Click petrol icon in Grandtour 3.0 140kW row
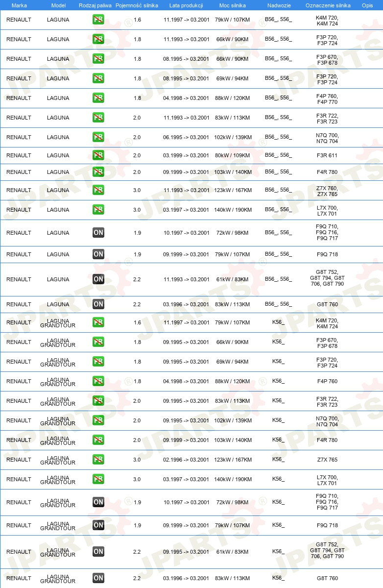The height and width of the screenshot is (588, 383). (98, 479)
